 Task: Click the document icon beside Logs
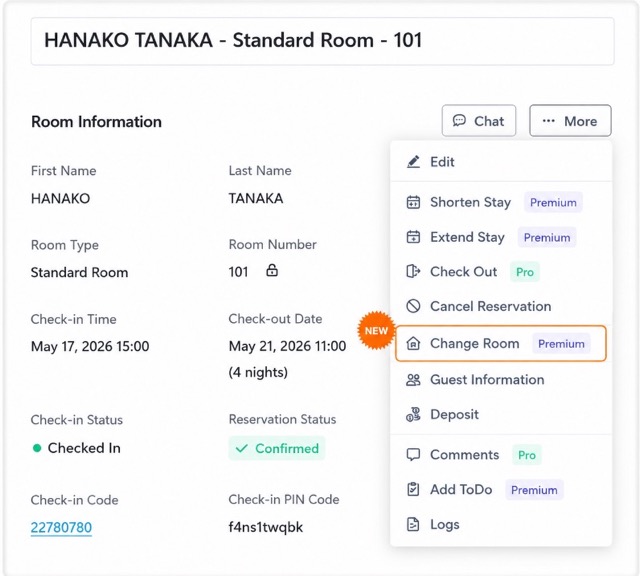click(413, 524)
